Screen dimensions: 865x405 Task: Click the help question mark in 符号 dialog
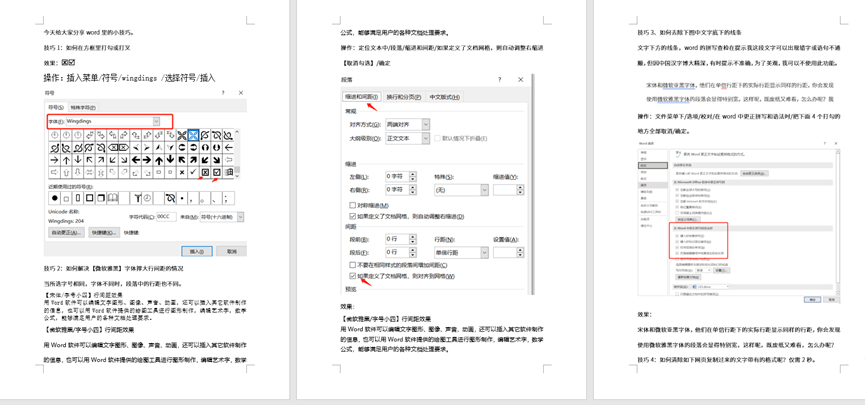(x=223, y=93)
